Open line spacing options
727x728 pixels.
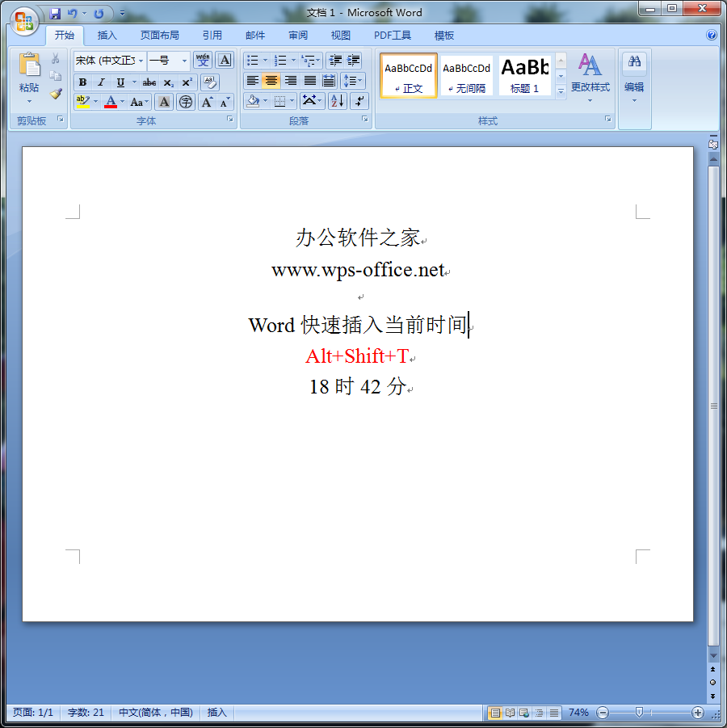(353, 81)
